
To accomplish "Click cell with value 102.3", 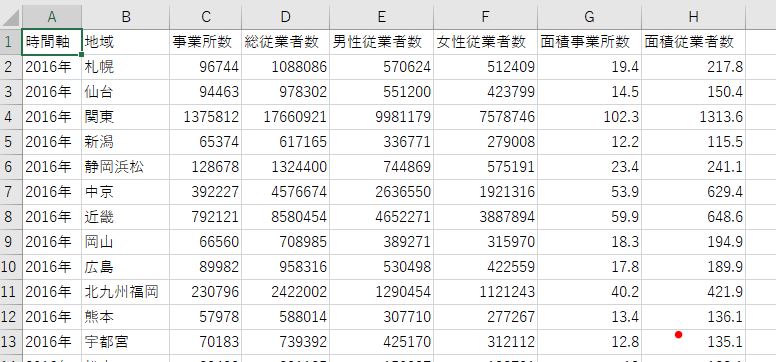I will click(x=589, y=117).
